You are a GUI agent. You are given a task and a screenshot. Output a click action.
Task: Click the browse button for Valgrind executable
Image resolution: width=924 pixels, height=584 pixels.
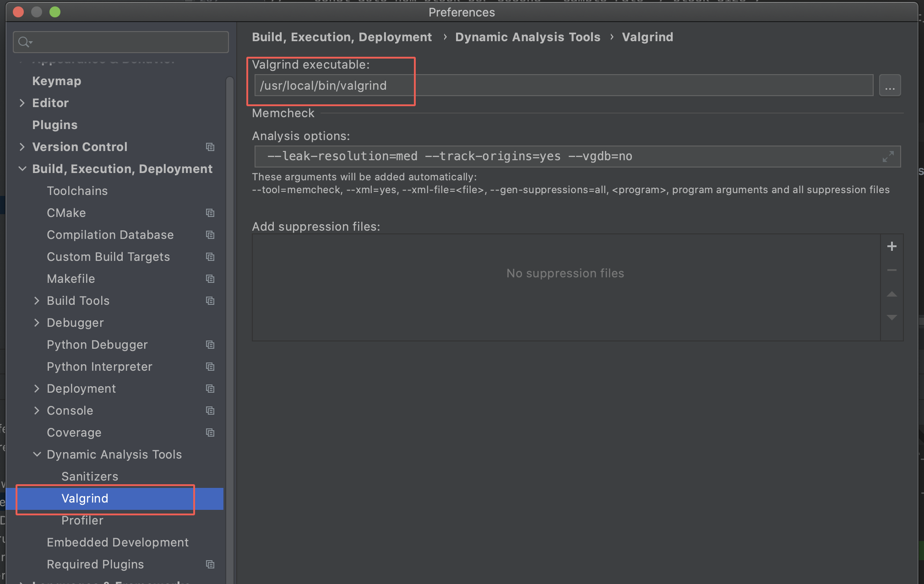click(890, 86)
